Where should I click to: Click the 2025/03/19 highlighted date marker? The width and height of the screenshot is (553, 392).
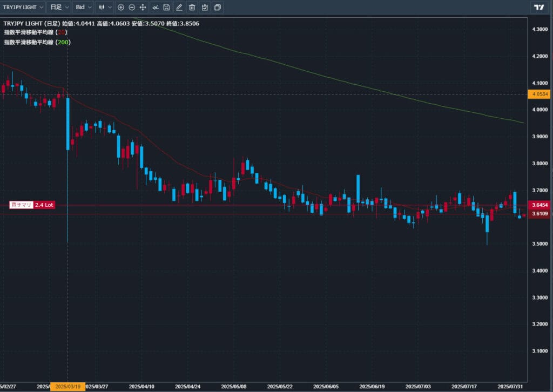coord(68,387)
